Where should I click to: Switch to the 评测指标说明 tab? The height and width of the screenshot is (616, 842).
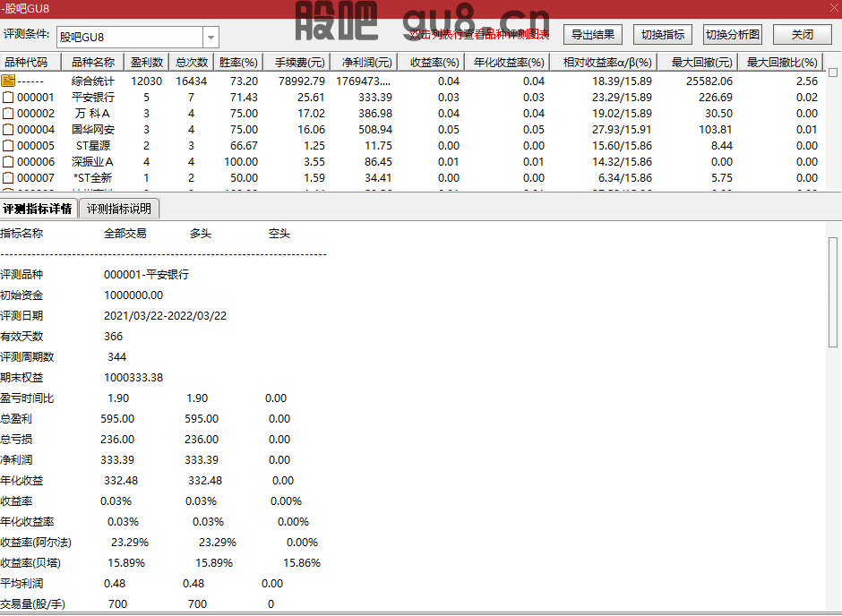118,209
